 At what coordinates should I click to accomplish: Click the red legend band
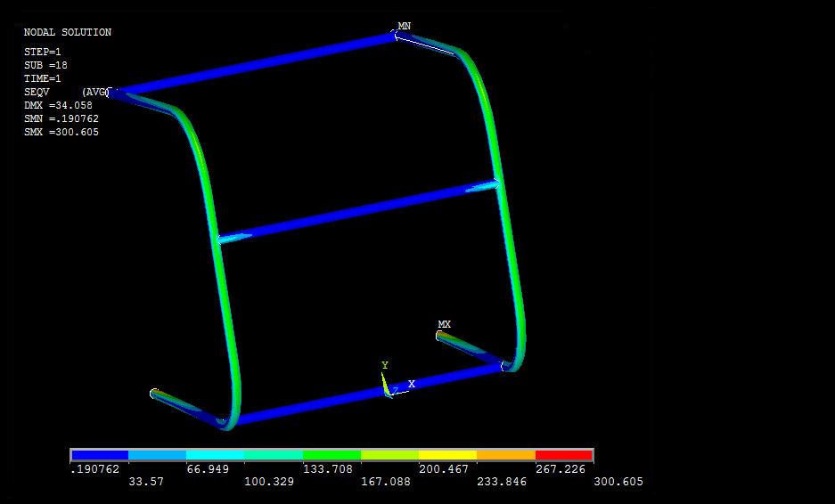click(x=563, y=455)
